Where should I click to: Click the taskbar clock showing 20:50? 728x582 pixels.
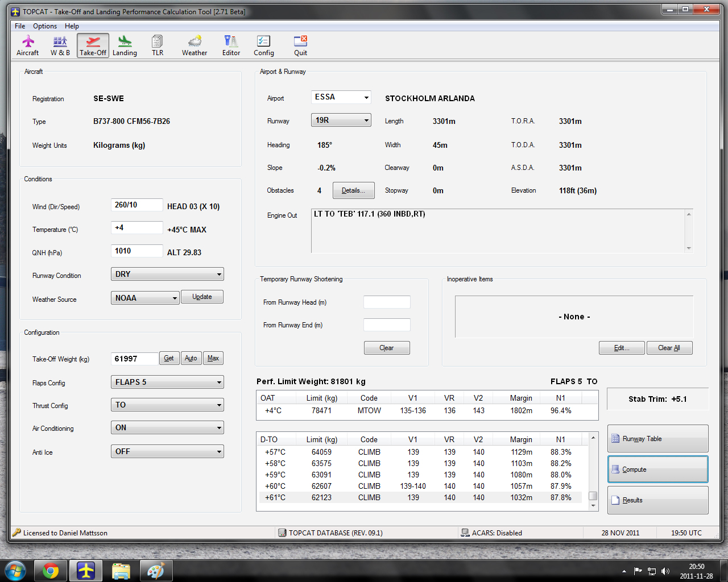tap(696, 571)
